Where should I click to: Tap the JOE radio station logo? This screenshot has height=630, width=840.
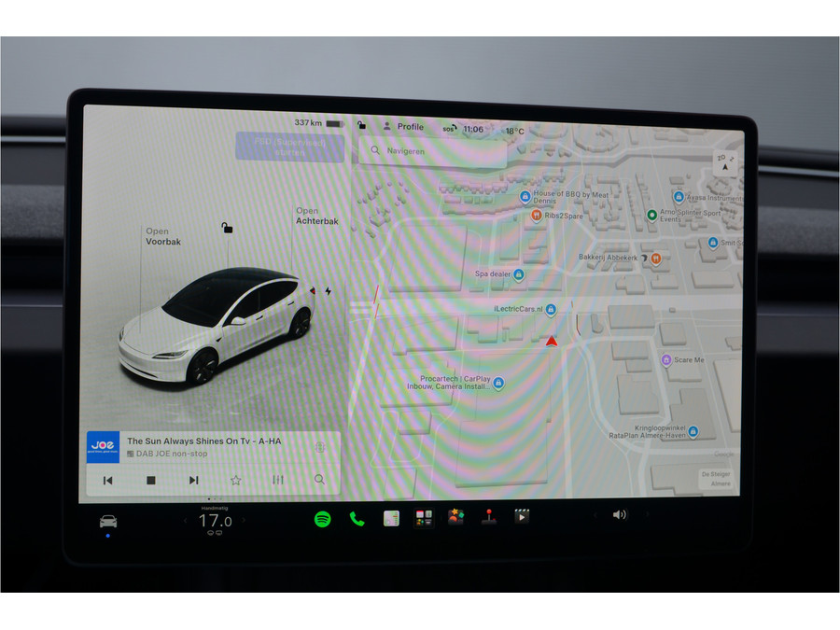tap(103, 447)
